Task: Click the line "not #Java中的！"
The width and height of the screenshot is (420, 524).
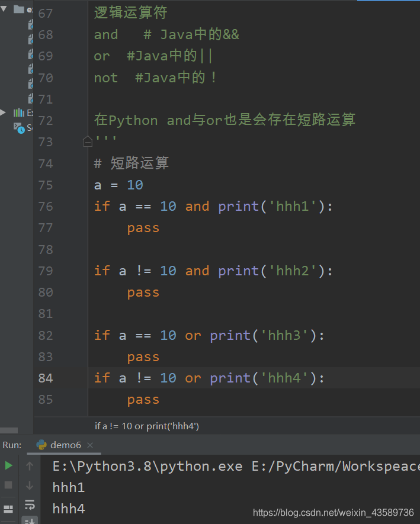Action: click(156, 78)
